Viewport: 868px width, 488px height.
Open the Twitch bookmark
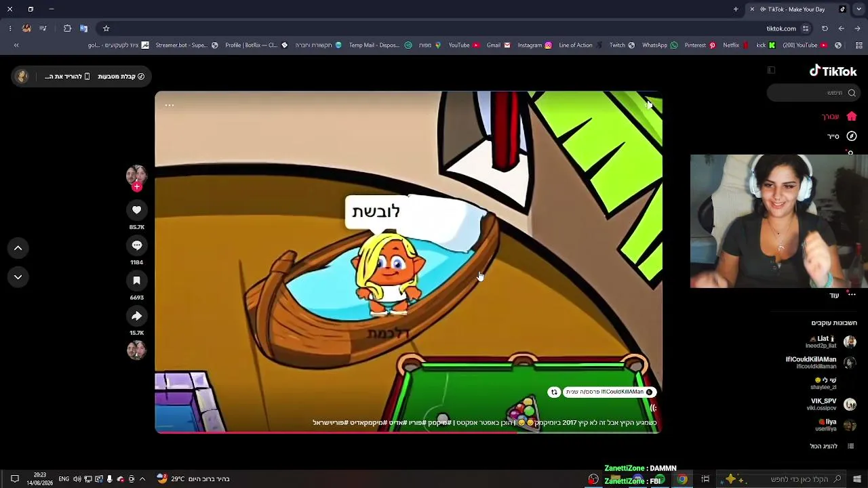pyautogui.click(x=622, y=45)
